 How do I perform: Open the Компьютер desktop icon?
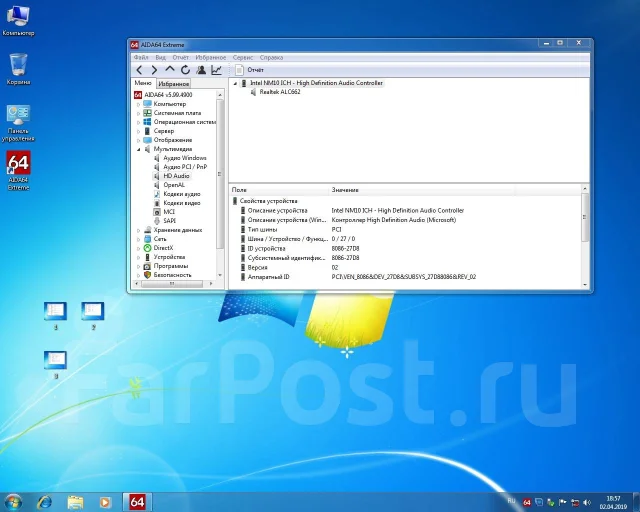(x=18, y=21)
